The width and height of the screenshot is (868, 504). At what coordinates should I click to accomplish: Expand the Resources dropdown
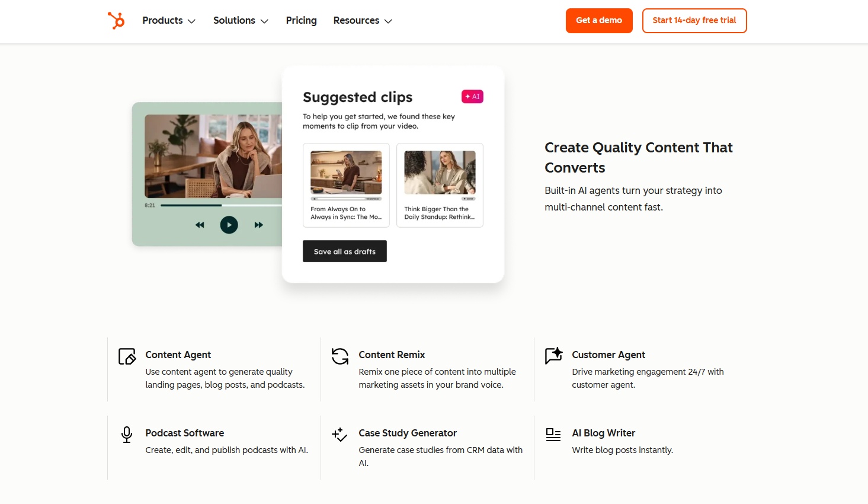[x=362, y=20]
